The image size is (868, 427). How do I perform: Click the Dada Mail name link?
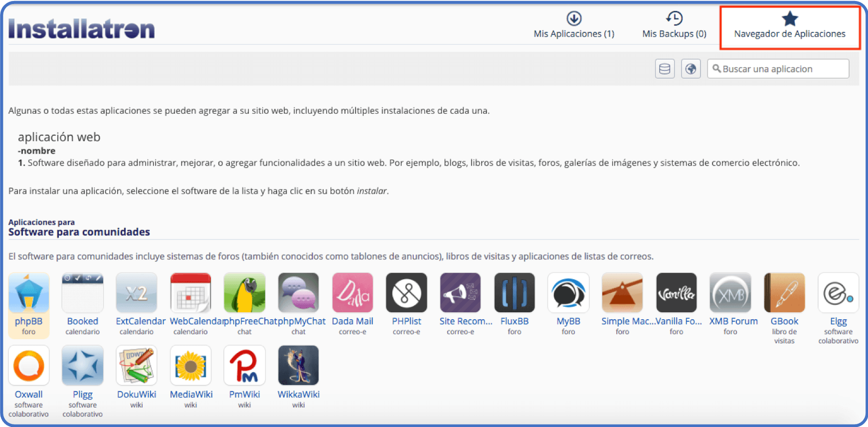(x=352, y=321)
